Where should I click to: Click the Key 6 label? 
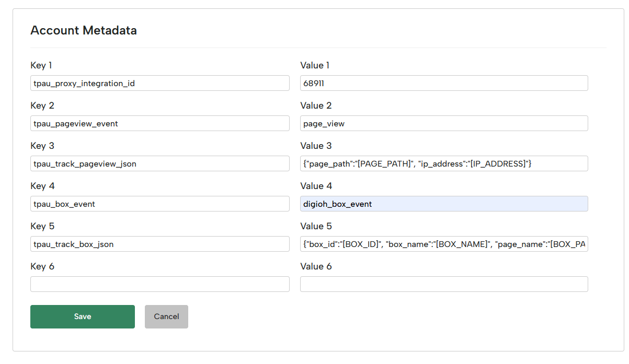click(x=41, y=266)
